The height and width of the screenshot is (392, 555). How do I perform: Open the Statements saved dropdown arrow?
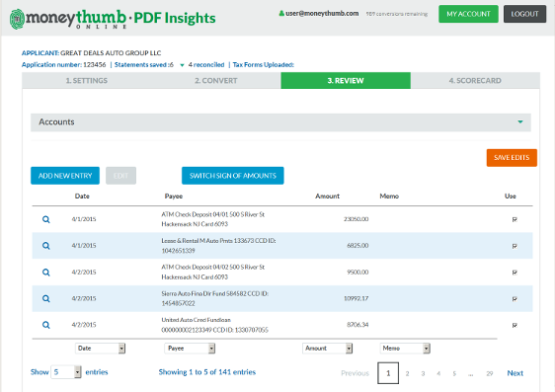182,65
